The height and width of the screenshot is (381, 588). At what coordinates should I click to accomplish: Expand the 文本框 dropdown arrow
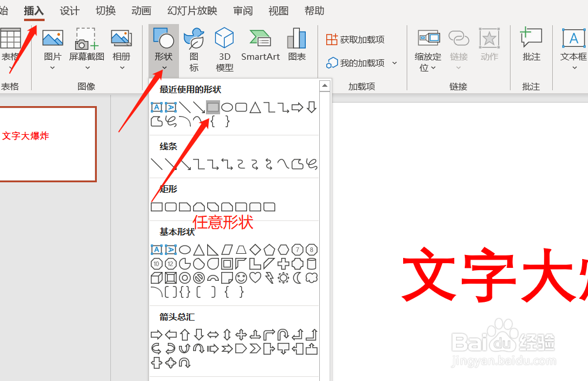pos(575,68)
